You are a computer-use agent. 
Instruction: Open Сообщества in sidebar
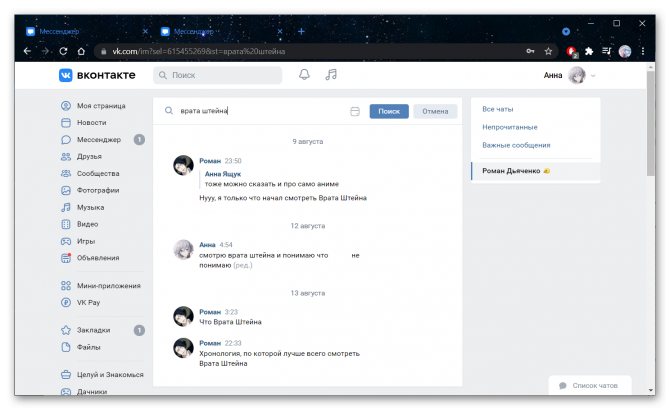[x=98, y=173]
